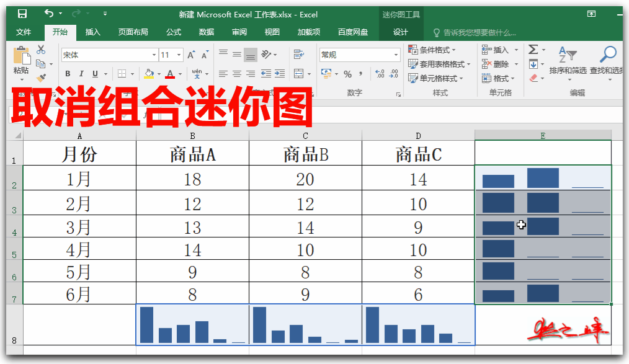Select the cell showing 商品A
The height and width of the screenshot is (364, 629).
click(192, 154)
